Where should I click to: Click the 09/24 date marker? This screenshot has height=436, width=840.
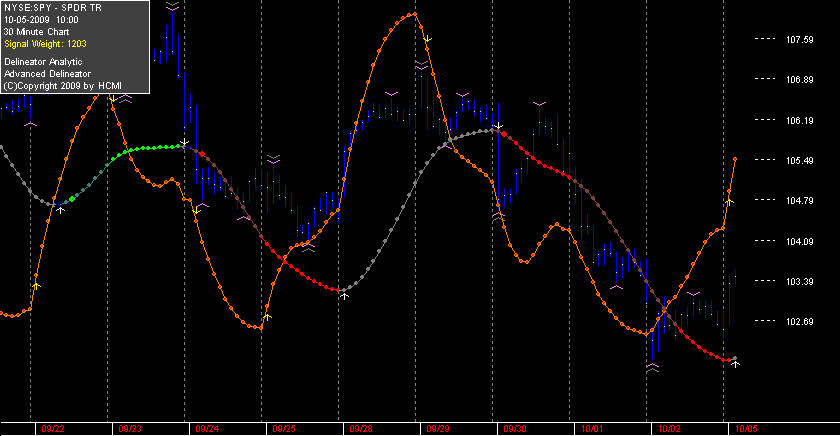coord(207,429)
